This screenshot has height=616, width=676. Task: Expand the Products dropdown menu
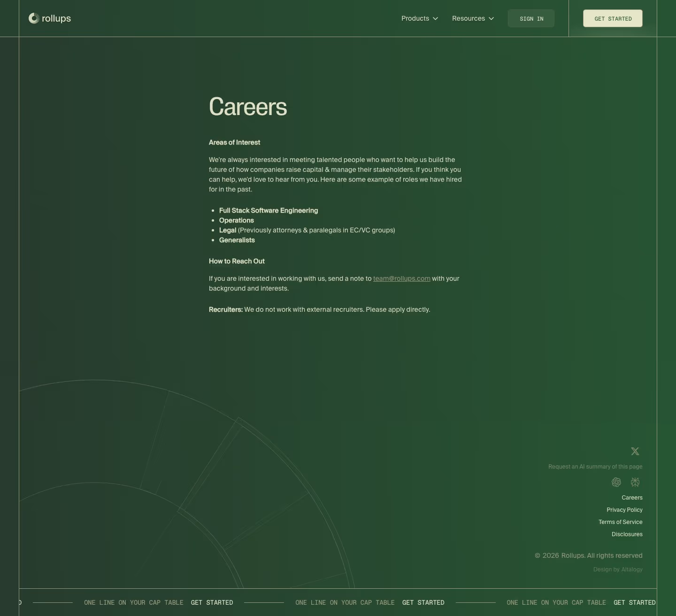click(x=420, y=18)
